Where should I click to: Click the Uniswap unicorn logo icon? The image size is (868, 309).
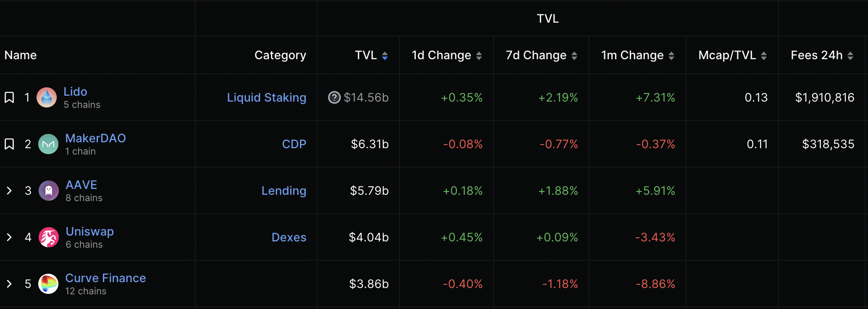point(49,238)
